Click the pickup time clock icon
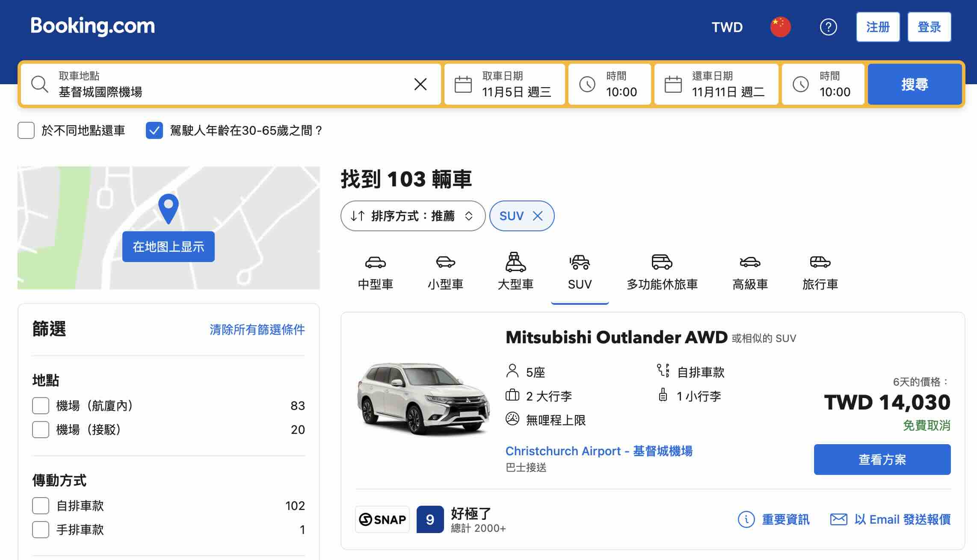Viewport: 977px width, 560px height. (x=587, y=84)
